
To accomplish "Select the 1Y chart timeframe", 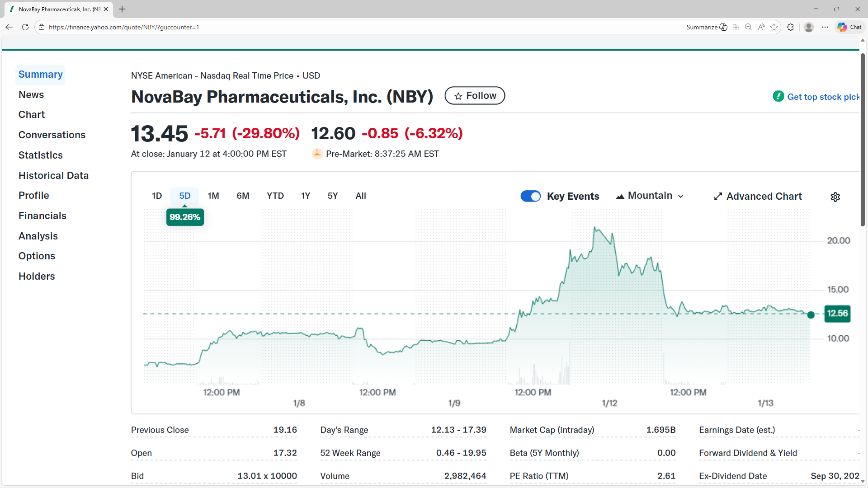I will tap(306, 196).
